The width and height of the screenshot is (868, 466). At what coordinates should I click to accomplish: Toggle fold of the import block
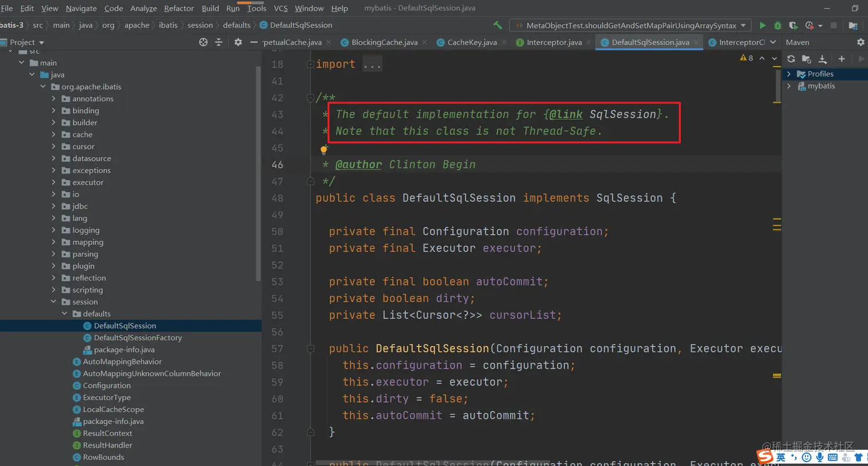point(311,64)
